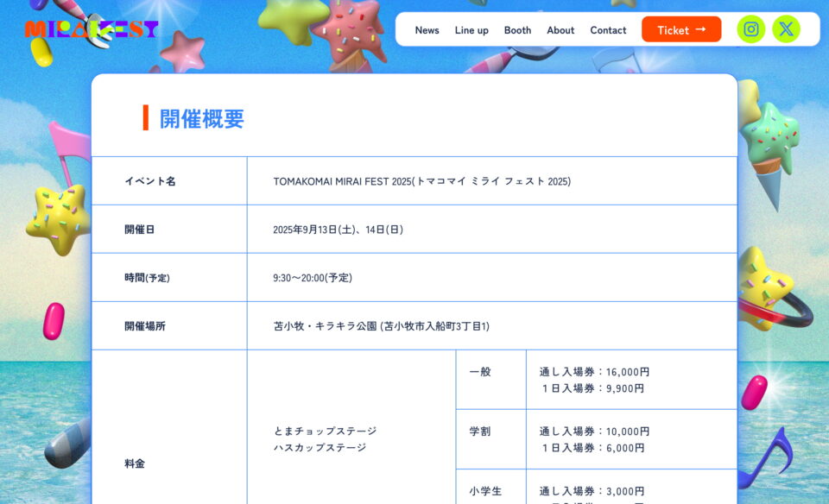Open the Contact menu item

(608, 30)
